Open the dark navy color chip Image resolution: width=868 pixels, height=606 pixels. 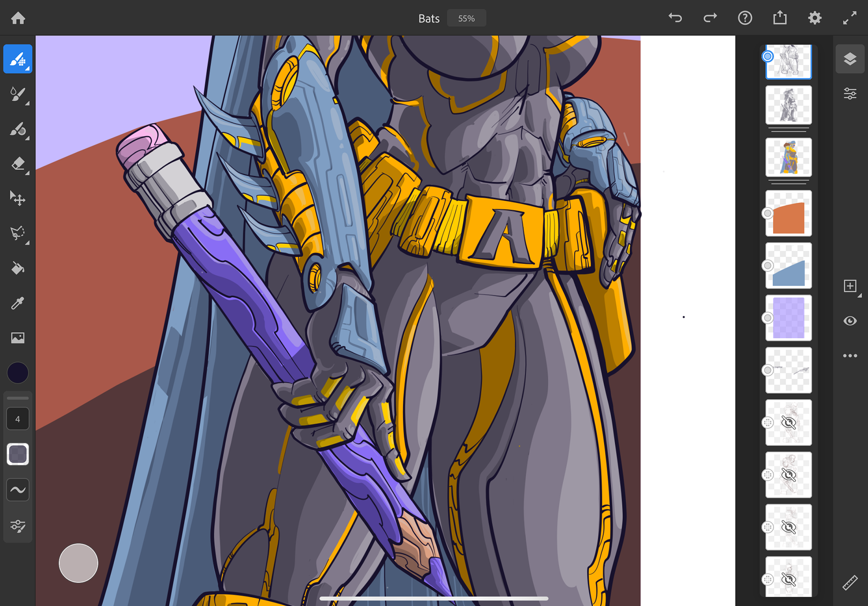click(18, 373)
